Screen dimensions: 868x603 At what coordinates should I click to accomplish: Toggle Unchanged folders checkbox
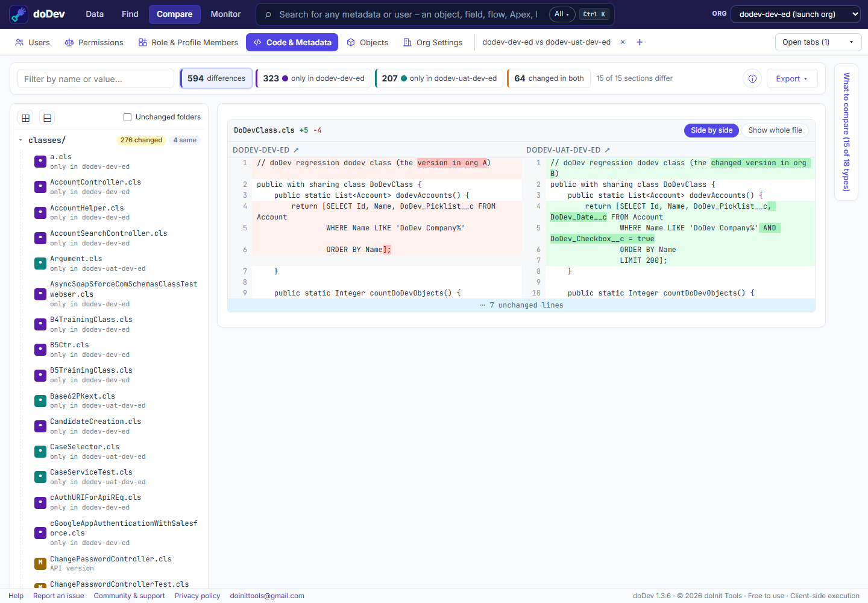click(x=127, y=117)
